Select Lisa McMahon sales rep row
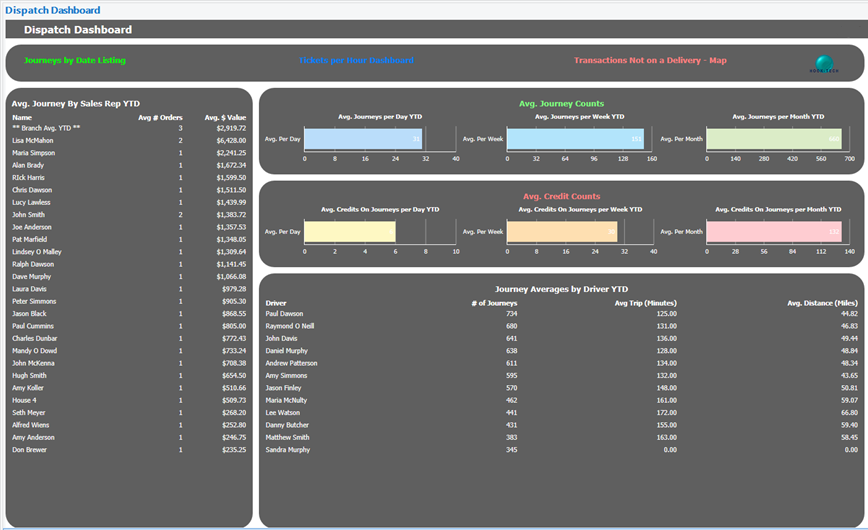868x530 pixels. [x=129, y=141]
